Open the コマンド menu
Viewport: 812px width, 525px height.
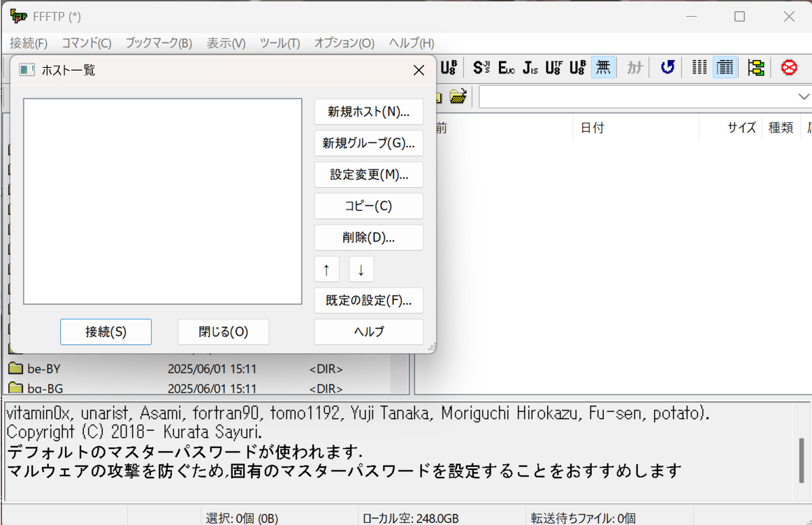(85, 43)
